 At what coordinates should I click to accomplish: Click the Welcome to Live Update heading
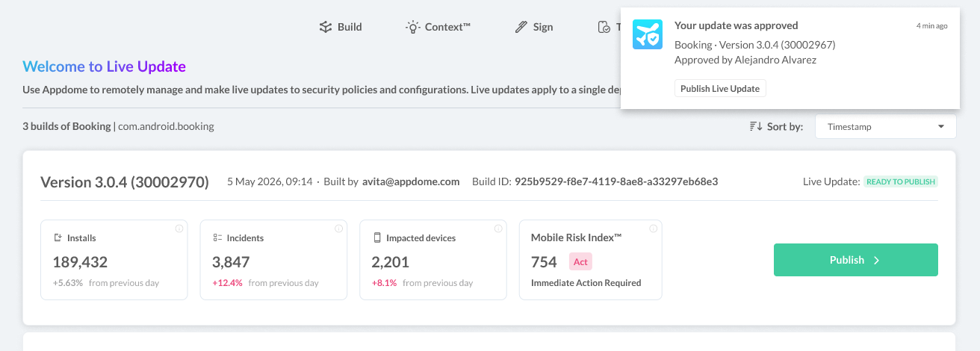coord(104,66)
